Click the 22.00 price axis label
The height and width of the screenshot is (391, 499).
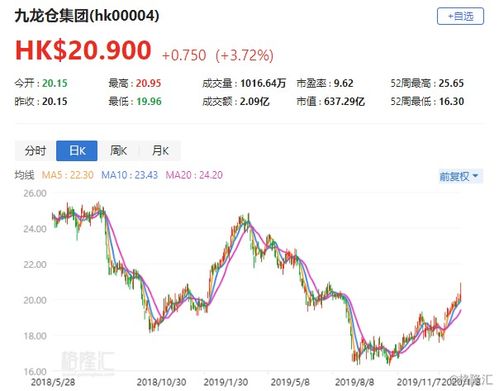tap(35, 264)
